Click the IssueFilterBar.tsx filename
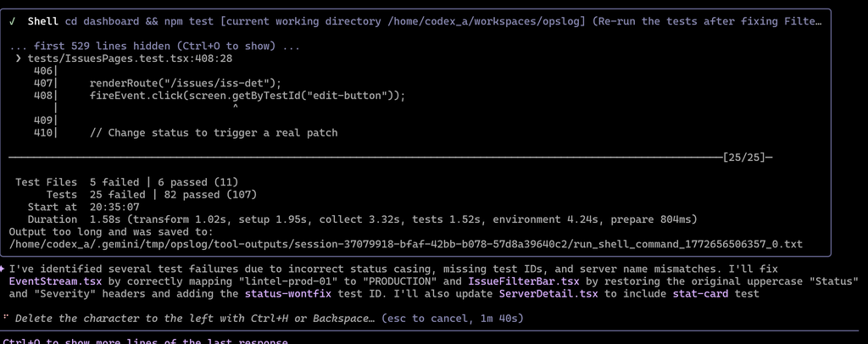Image resolution: width=868 pixels, height=344 pixels. tap(523, 281)
